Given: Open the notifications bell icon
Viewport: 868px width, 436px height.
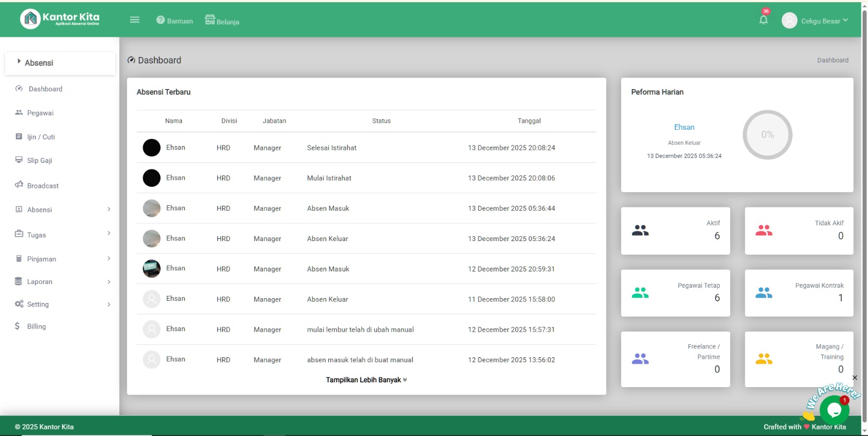Looking at the screenshot, I should pyautogui.click(x=763, y=20).
